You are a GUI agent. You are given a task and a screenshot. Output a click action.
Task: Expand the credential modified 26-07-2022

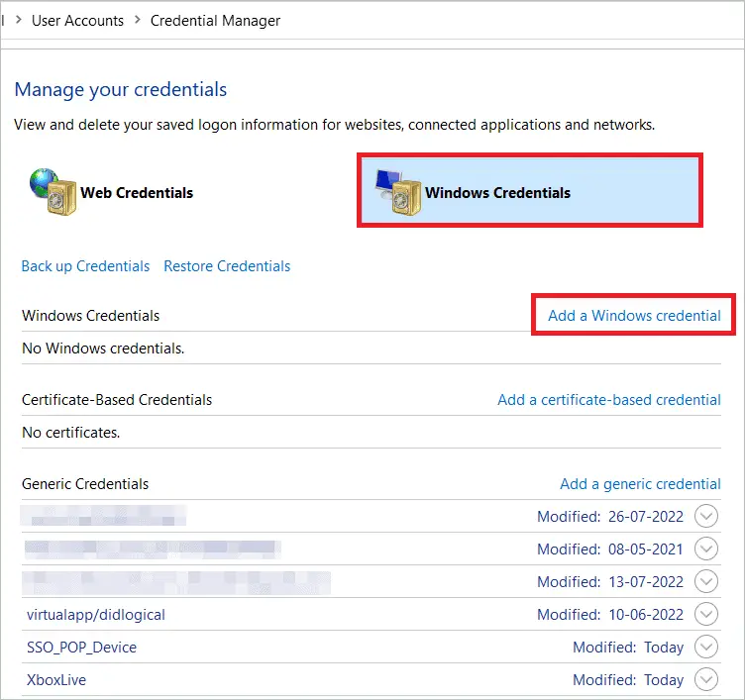click(706, 516)
